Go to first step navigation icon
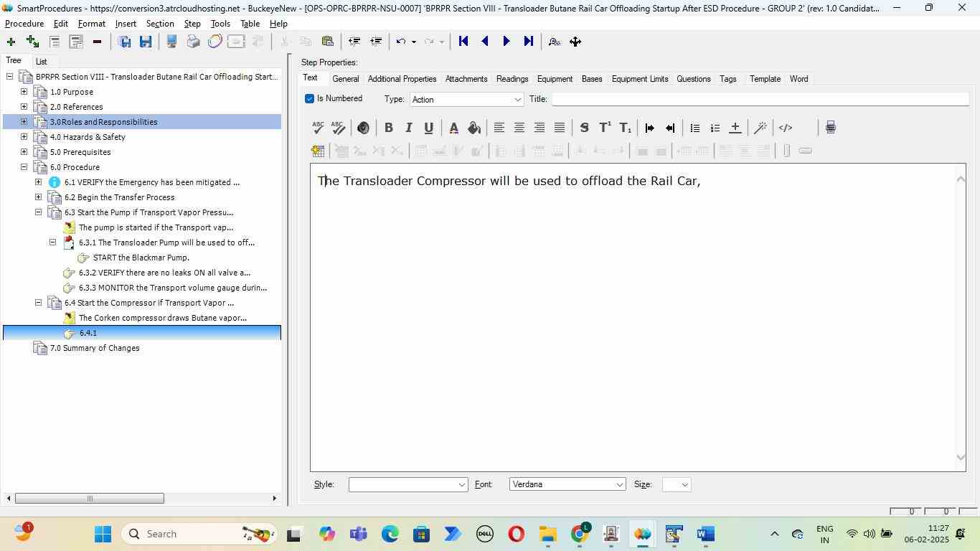The image size is (980, 551). tap(463, 42)
